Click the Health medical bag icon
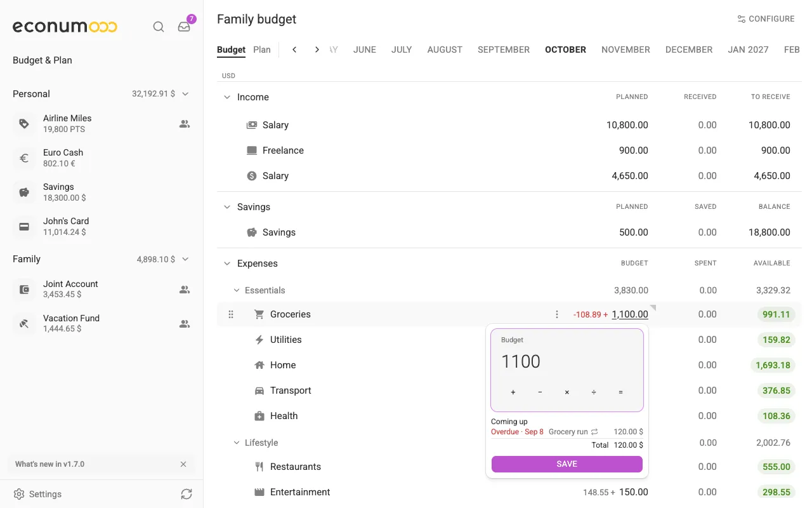 tap(259, 416)
